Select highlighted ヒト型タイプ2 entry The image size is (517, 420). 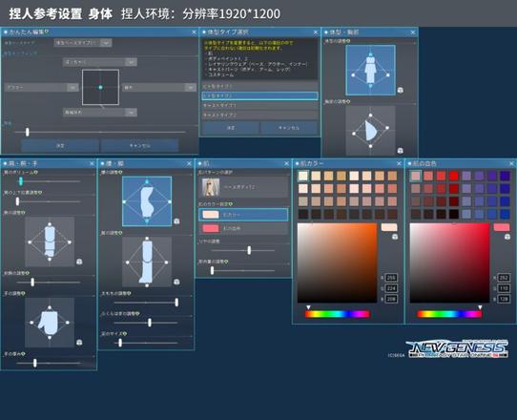259,95
